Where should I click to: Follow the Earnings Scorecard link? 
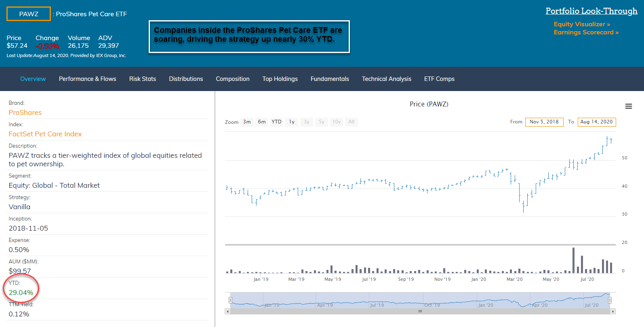[586, 32]
